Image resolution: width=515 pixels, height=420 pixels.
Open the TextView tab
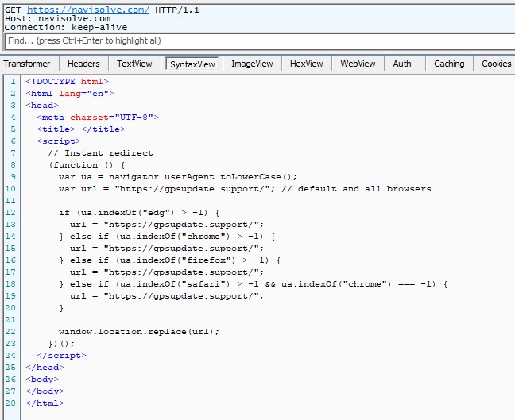tap(134, 64)
